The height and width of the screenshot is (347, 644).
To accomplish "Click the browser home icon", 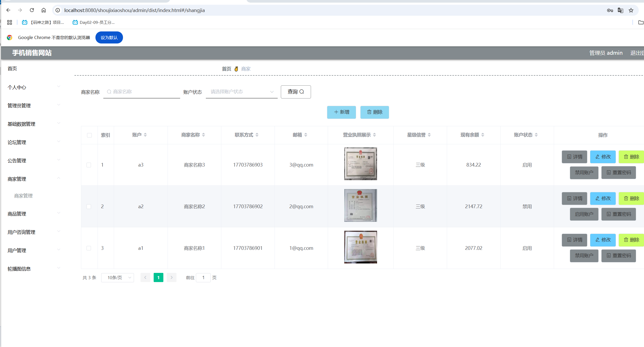I will coord(44,10).
